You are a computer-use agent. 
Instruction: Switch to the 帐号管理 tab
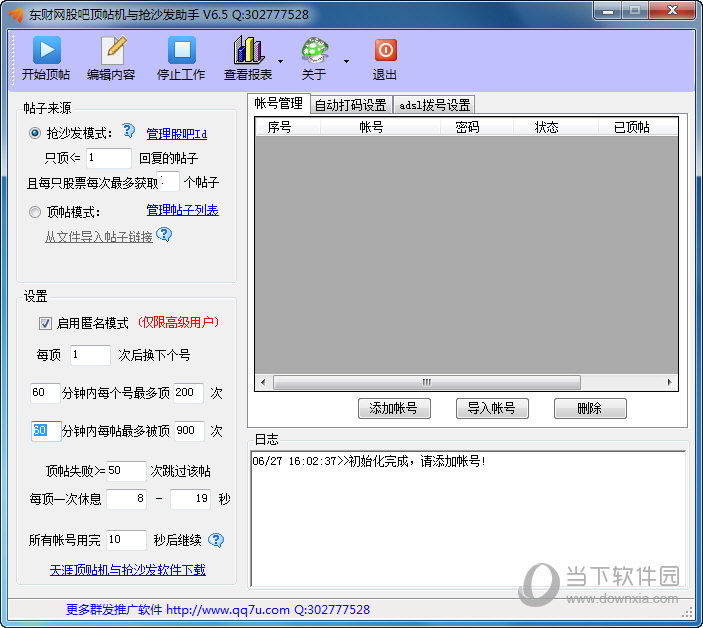click(x=278, y=104)
